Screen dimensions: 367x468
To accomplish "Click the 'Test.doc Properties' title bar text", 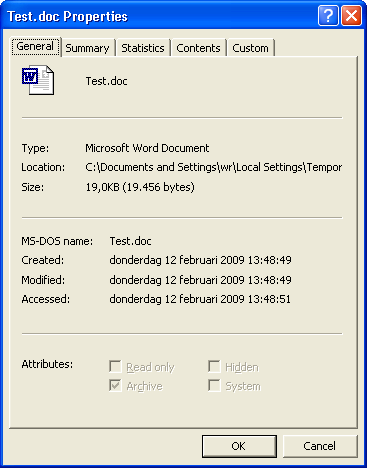I will coord(67,16).
